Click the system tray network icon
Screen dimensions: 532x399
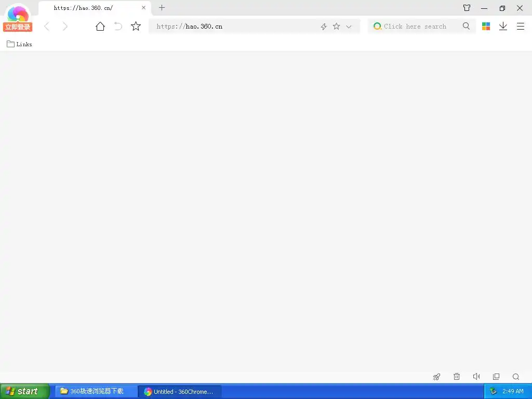[494, 392]
